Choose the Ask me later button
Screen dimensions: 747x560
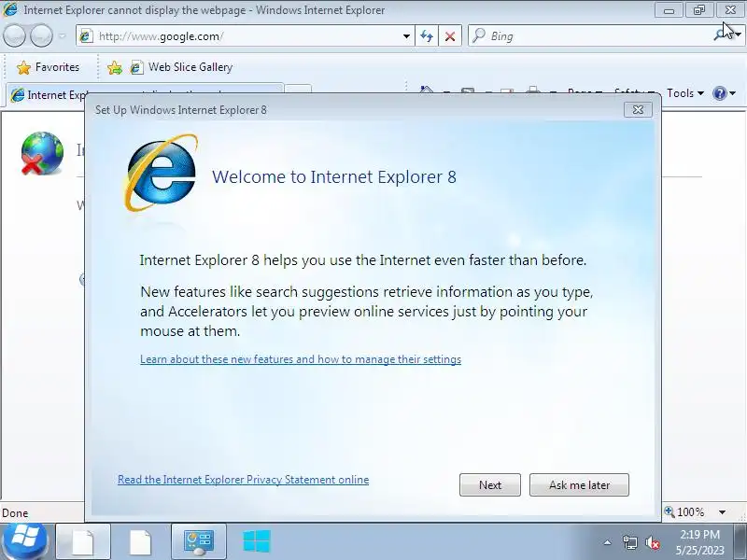(x=579, y=484)
